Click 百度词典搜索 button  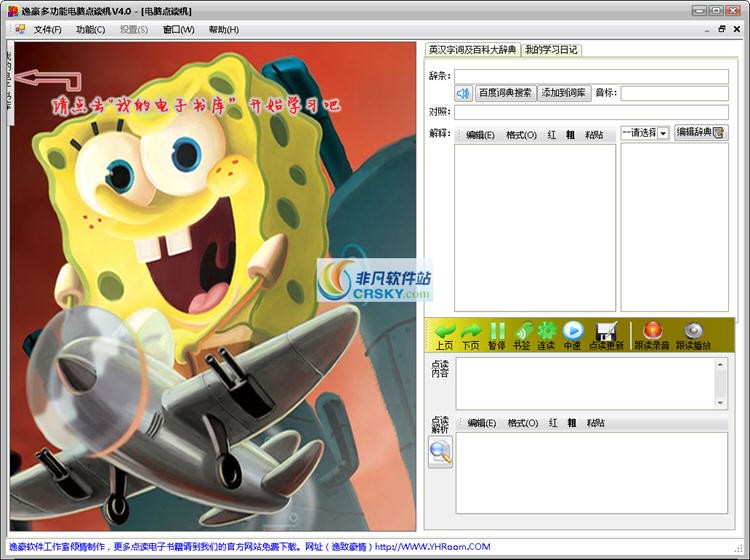tap(505, 93)
